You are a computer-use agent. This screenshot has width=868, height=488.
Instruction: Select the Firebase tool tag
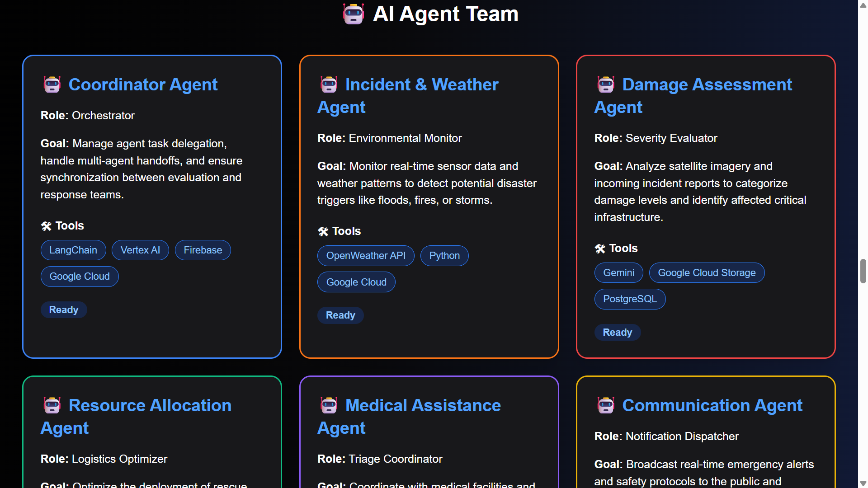(203, 250)
